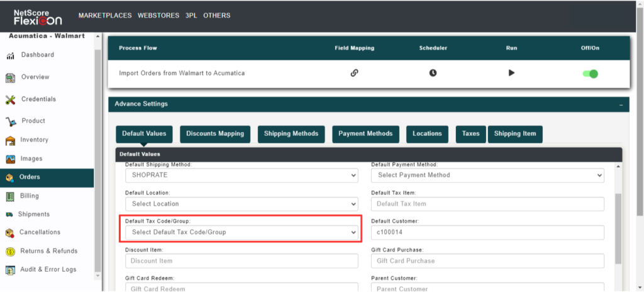The height and width of the screenshot is (292, 644).
Task: Open the Default Payment Method dropdown
Action: pos(487,175)
